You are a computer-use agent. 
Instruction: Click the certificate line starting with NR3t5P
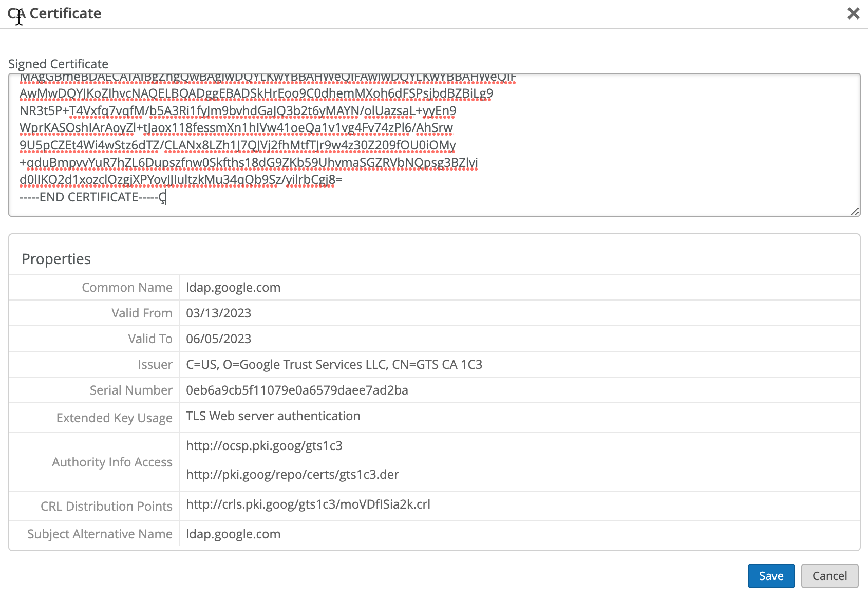(x=237, y=111)
